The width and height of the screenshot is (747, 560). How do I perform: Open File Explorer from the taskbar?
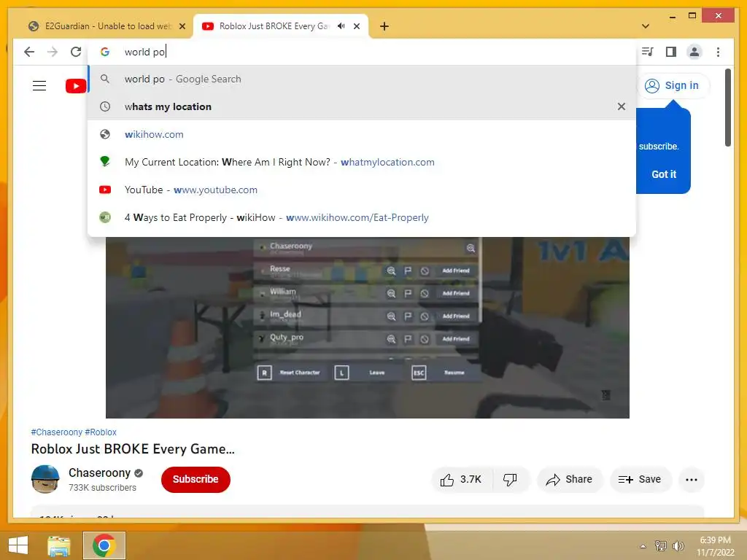point(59,545)
